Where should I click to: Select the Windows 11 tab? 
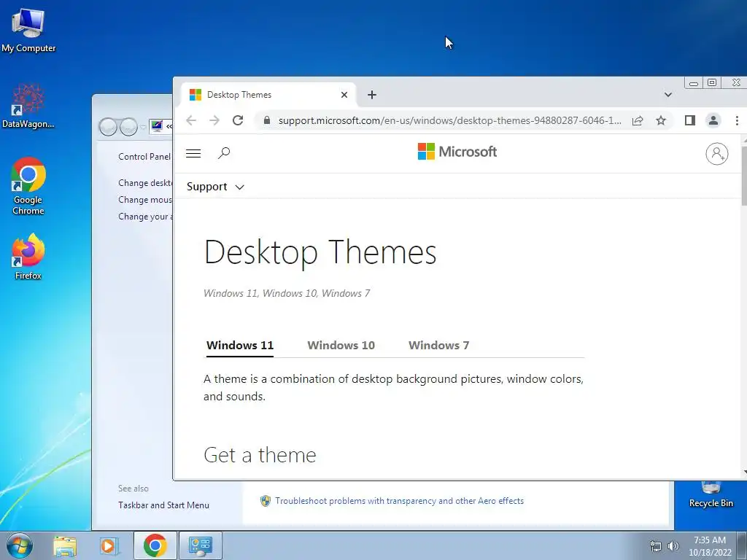(x=240, y=345)
